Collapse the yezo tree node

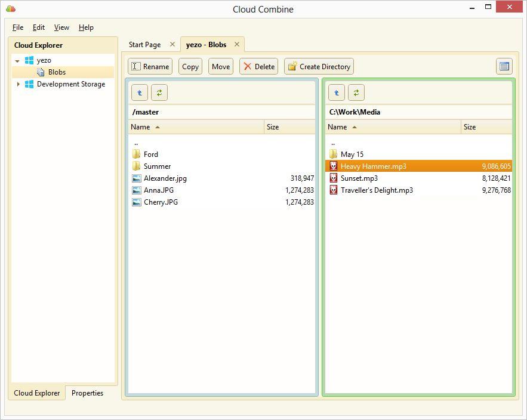18,61
